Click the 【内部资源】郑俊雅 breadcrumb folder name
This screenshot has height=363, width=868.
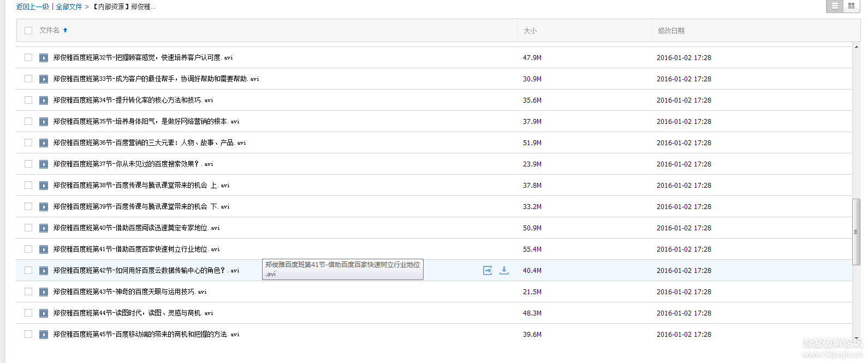(x=124, y=7)
